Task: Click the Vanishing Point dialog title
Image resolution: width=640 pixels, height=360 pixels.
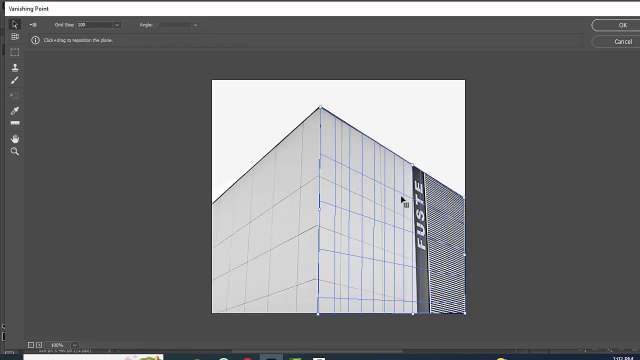Action: point(29,9)
